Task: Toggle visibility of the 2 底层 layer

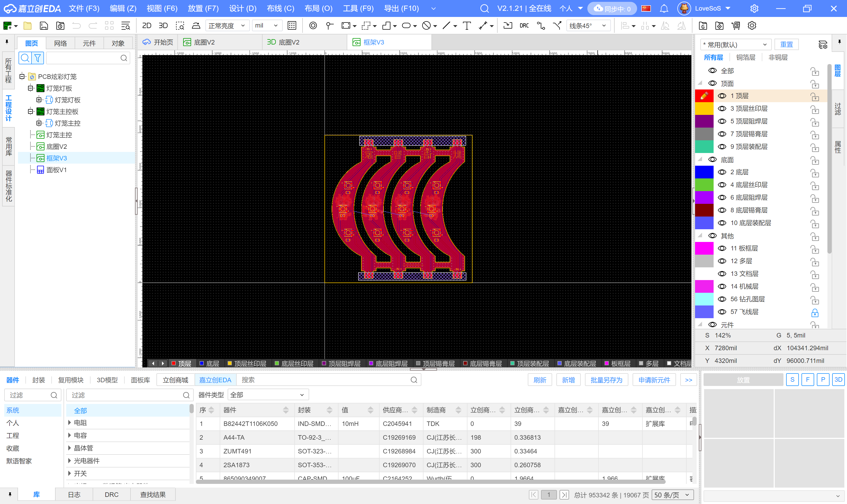Action: 722,172
